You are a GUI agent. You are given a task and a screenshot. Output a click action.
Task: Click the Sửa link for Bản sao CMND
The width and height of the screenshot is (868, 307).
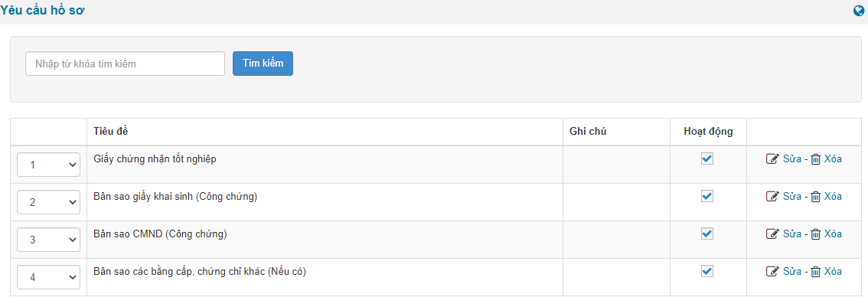[x=792, y=234]
